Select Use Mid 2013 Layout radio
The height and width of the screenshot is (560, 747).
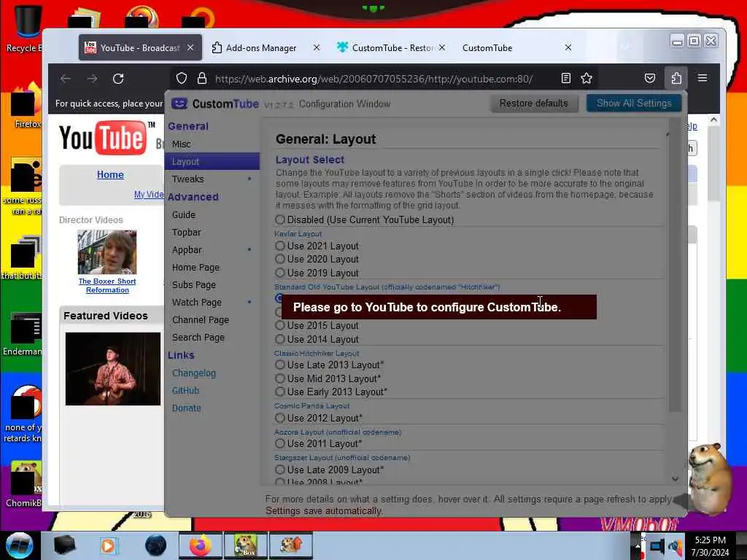279,378
